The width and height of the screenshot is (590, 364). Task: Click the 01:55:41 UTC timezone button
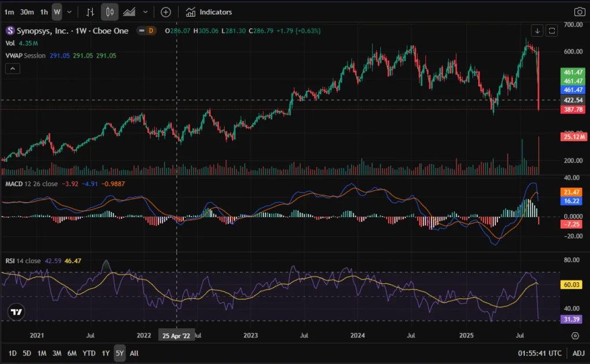click(x=539, y=353)
